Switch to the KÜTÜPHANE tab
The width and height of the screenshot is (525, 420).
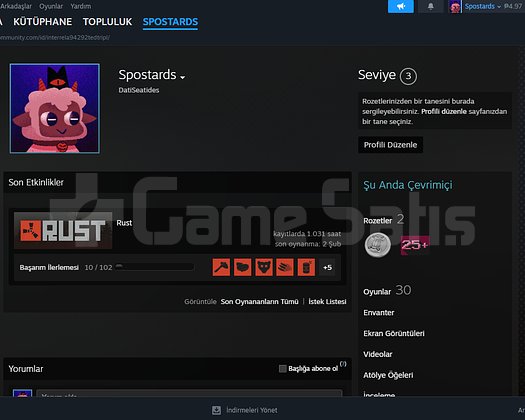[x=43, y=22]
